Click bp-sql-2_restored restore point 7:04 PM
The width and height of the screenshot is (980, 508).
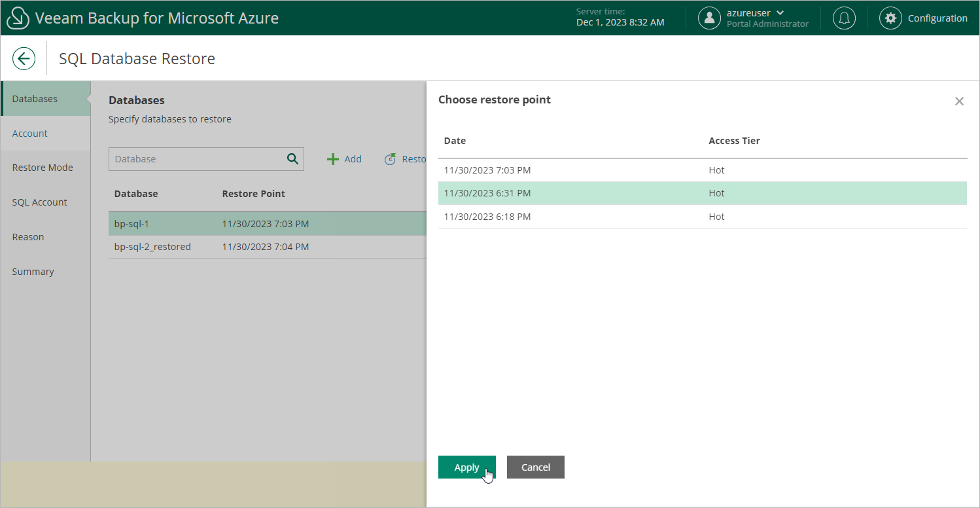(x=266, y=247)
